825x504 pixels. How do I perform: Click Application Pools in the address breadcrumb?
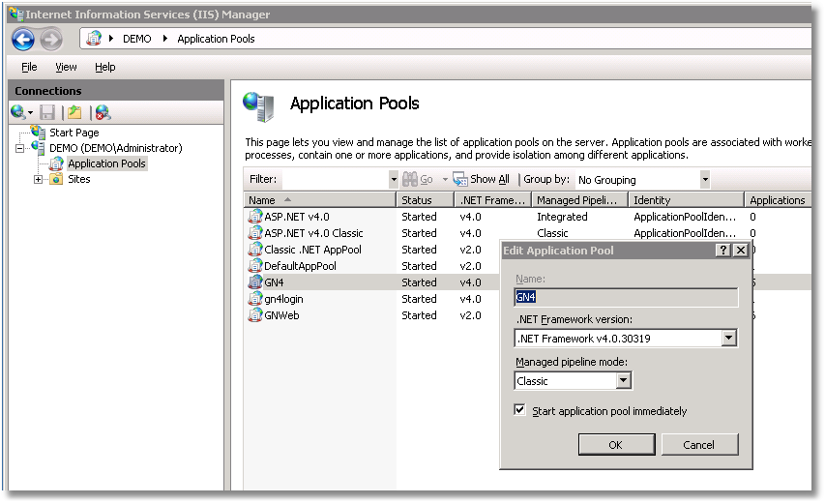pos(216,39)
